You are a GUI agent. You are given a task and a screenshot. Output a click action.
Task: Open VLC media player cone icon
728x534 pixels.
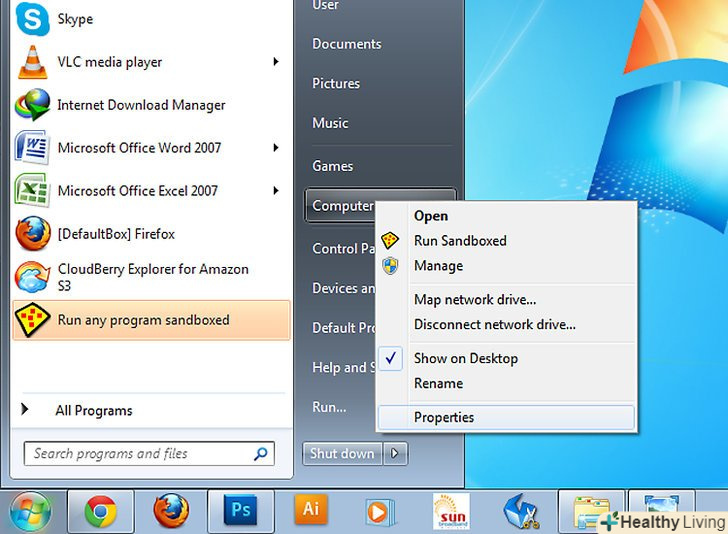(32, 62)
